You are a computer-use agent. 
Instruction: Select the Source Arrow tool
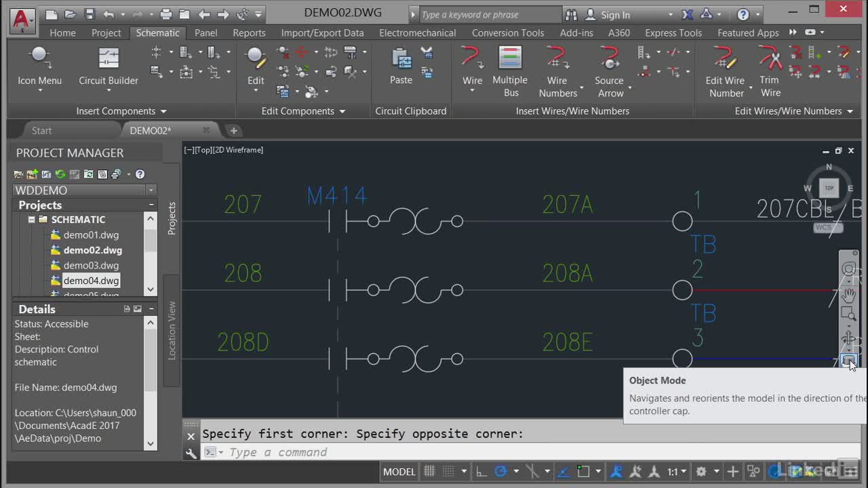pos(610,72)
